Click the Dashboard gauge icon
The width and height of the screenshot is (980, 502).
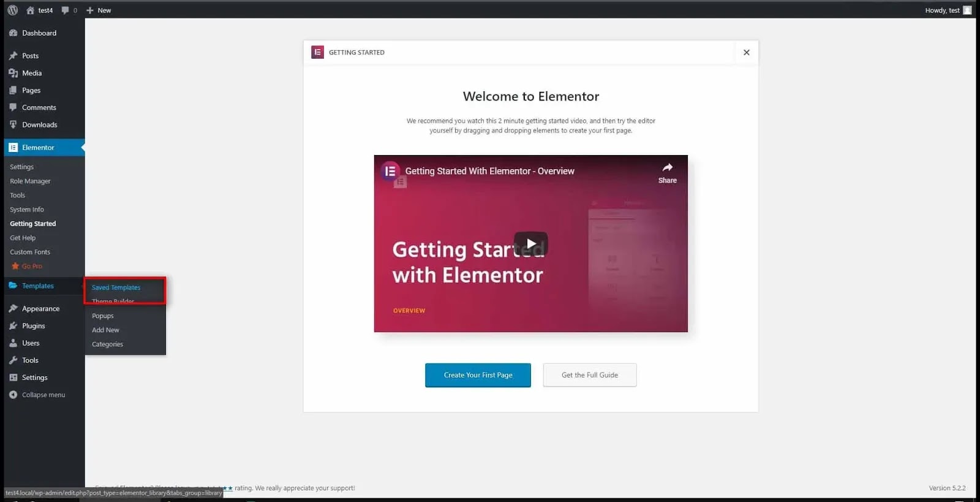click(x=13, y=33)
